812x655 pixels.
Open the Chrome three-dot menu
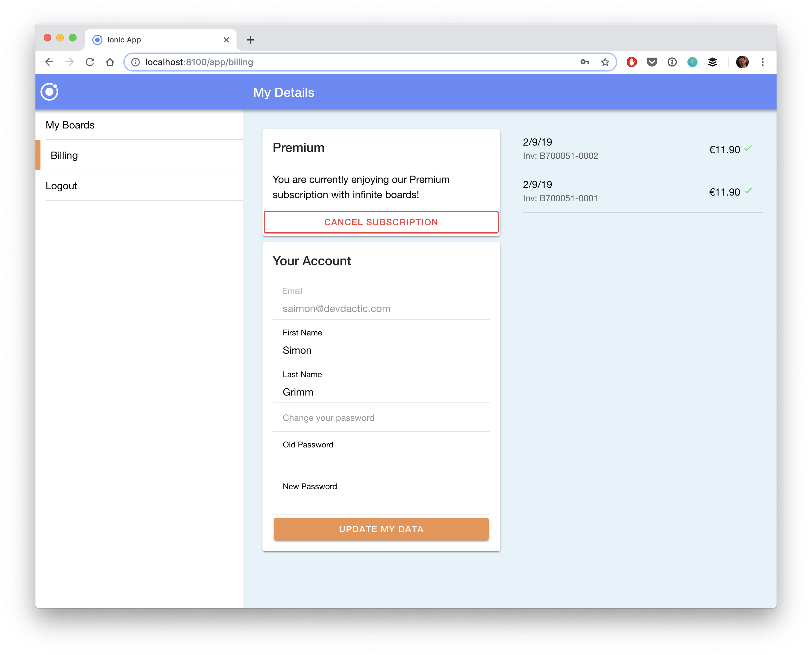[x=762, y=62]
